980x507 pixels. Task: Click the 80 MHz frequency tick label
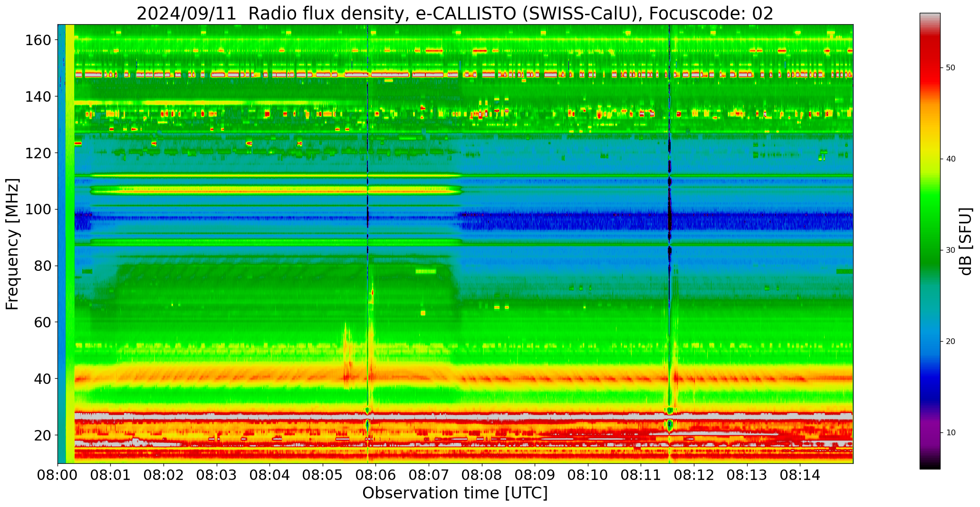pos(43,266)
